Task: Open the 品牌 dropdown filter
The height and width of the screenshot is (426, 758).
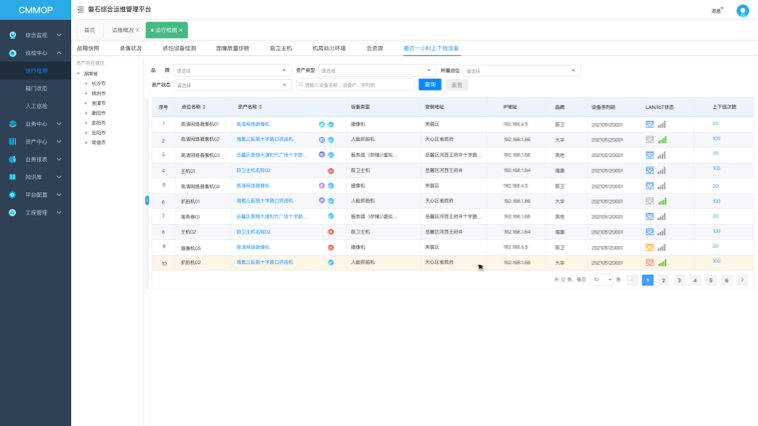Action: (232, 71)
